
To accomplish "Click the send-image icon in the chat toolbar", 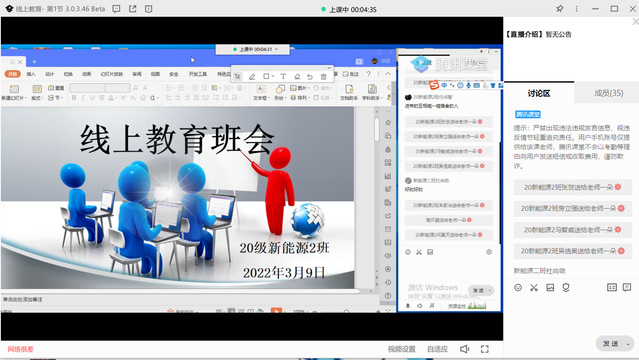I will [x=550, y=287].
